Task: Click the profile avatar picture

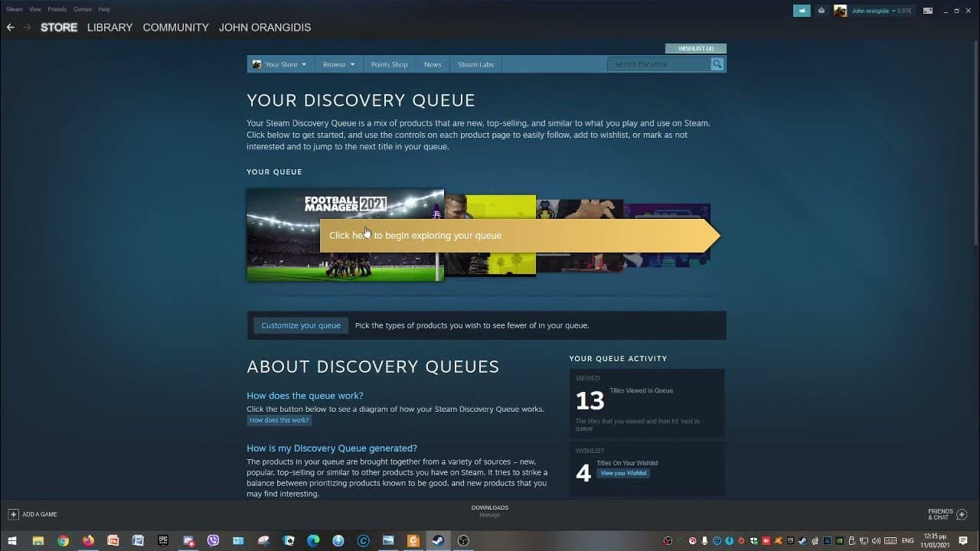Action: point(840,11)
